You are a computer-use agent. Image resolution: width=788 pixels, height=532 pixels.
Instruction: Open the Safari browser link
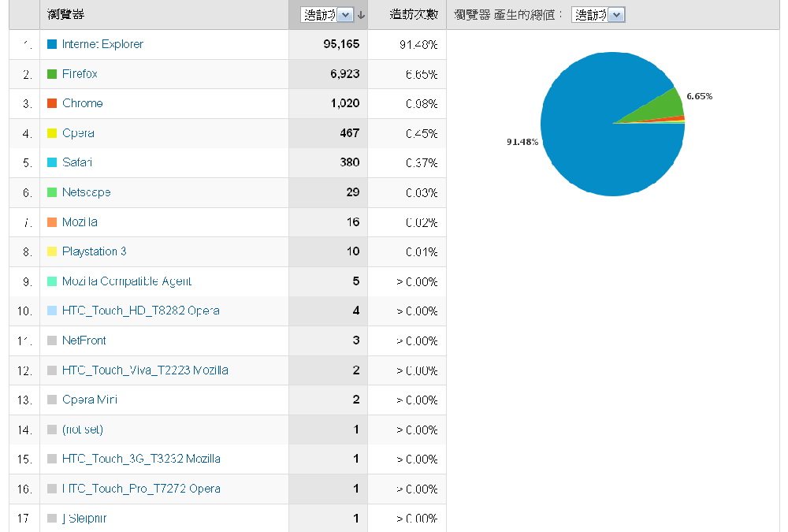[77, 162]
